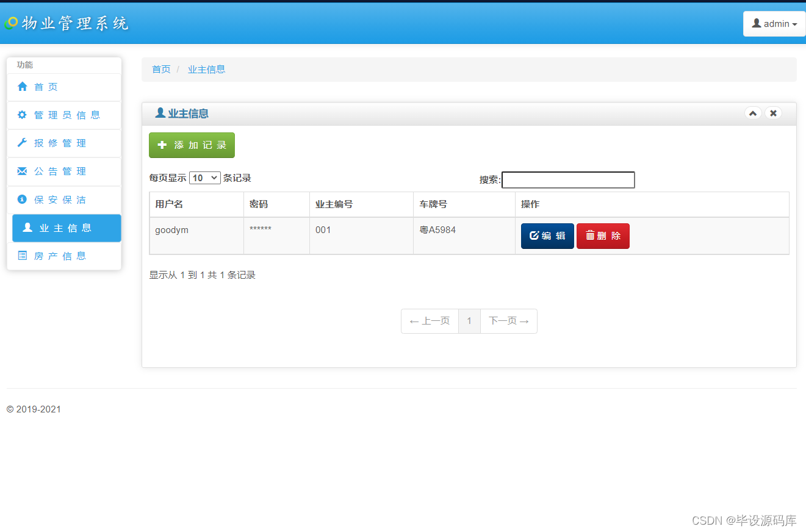The image size is (806, 532).
Task: Click 下一页 pagination button
Action: click(509, 321)
